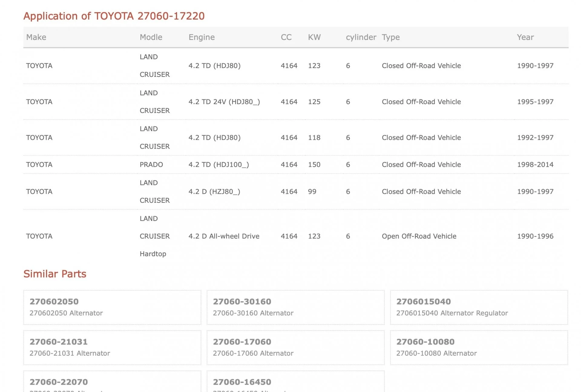Screen dimensions: 581x392
Task: Open the 27060-21031 Alternator part card
Action: pos(58,342)
